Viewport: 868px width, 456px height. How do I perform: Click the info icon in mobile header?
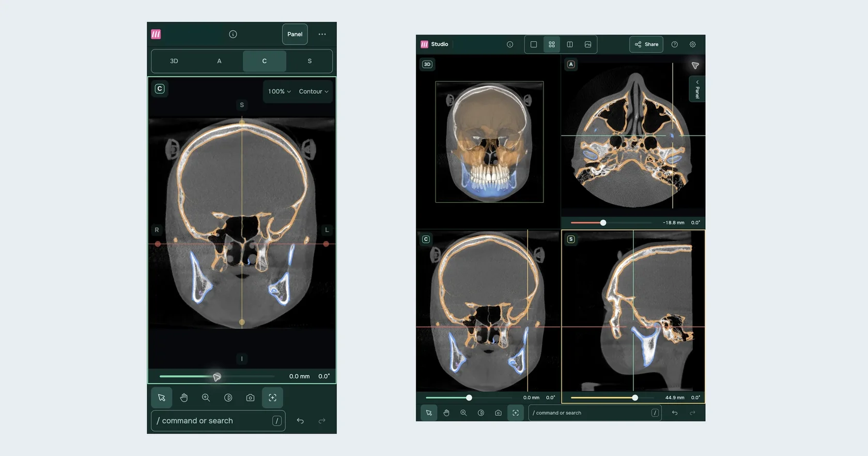click(x=233, y=34)
